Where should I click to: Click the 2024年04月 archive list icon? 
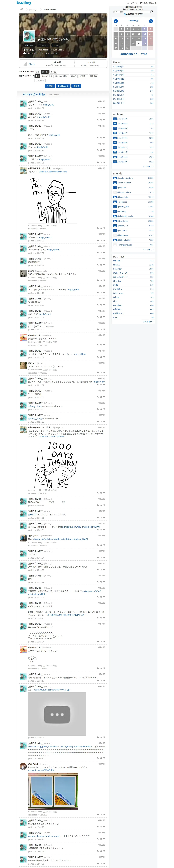[x=115, y=133]
